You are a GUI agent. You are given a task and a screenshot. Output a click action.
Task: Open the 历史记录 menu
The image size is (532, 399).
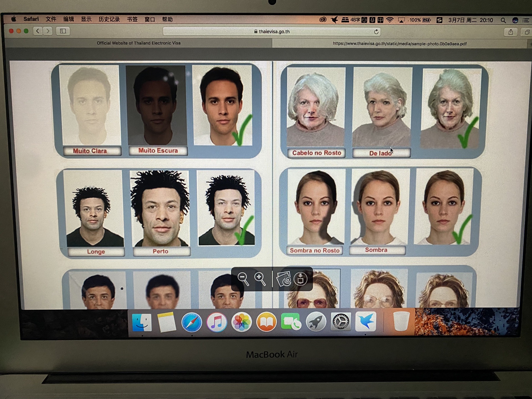[109, 19]
